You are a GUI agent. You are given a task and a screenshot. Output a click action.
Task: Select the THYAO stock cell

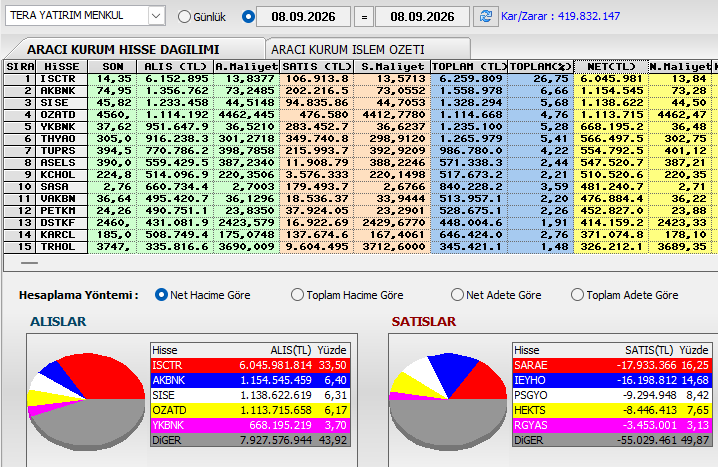coord(62,139)
